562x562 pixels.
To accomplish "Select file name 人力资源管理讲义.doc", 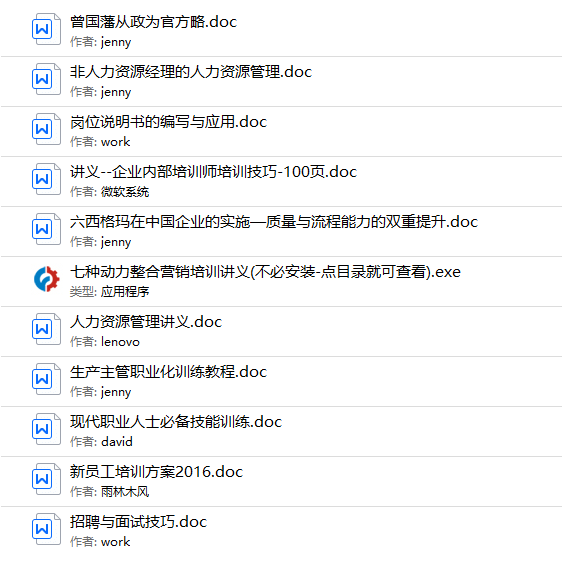I will (x=146, y=322).
